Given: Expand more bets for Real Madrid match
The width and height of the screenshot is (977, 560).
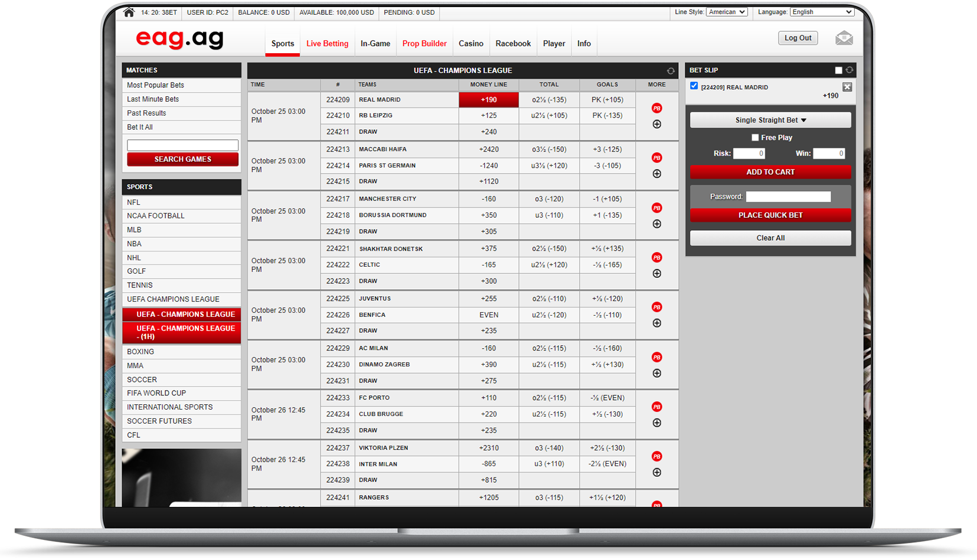Looking at the screenshot, I should (656, 125).
